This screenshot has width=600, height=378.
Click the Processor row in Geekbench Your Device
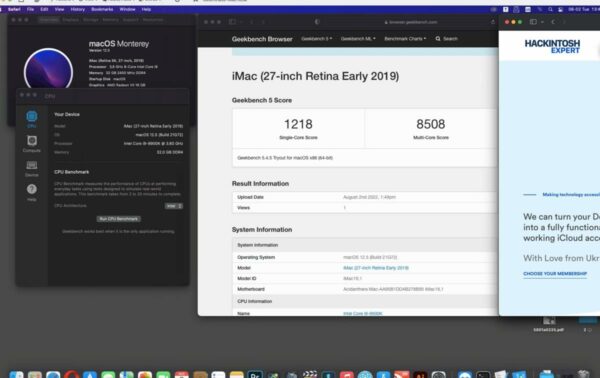[119, 143]
